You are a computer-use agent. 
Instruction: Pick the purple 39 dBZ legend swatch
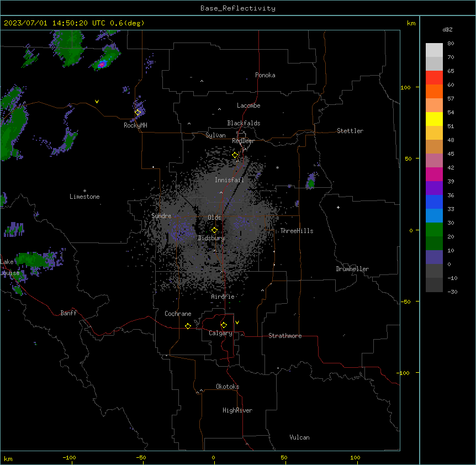tap(434, 188)
